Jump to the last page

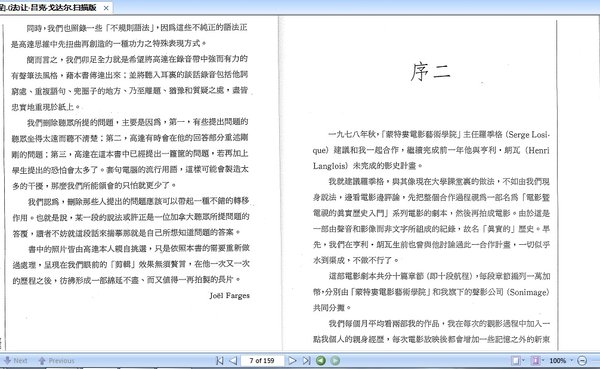point(306,361)
